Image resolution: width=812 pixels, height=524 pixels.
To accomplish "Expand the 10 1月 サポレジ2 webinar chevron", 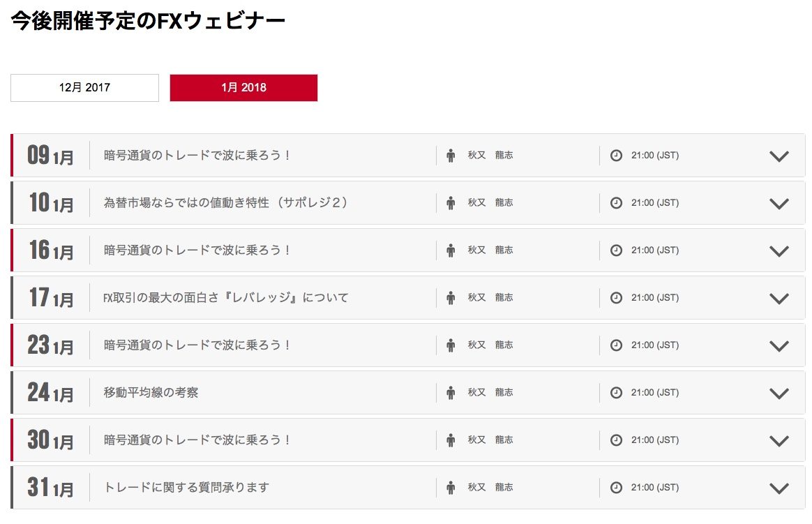I will [x=779, y=203].
